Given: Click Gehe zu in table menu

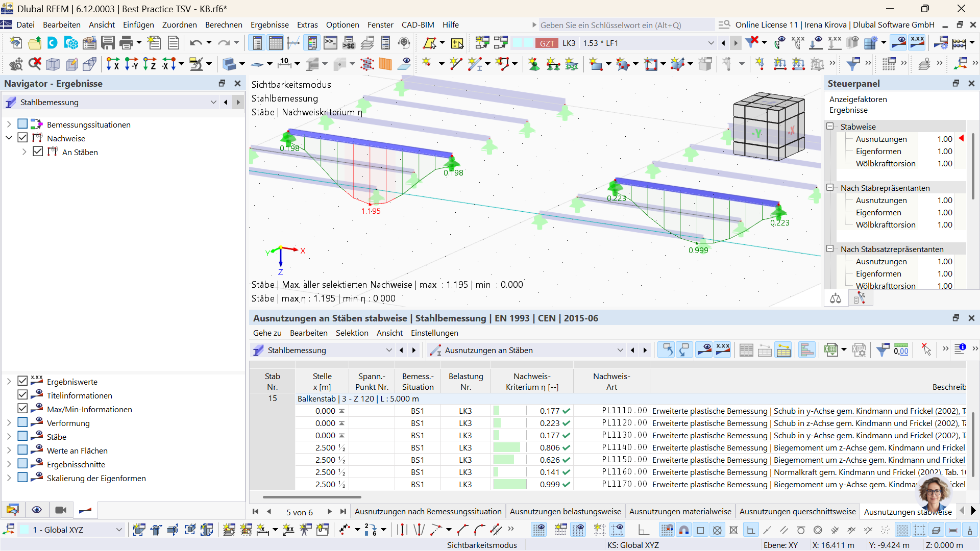Looking at the screenshot, I should click(x=267, y=333).
